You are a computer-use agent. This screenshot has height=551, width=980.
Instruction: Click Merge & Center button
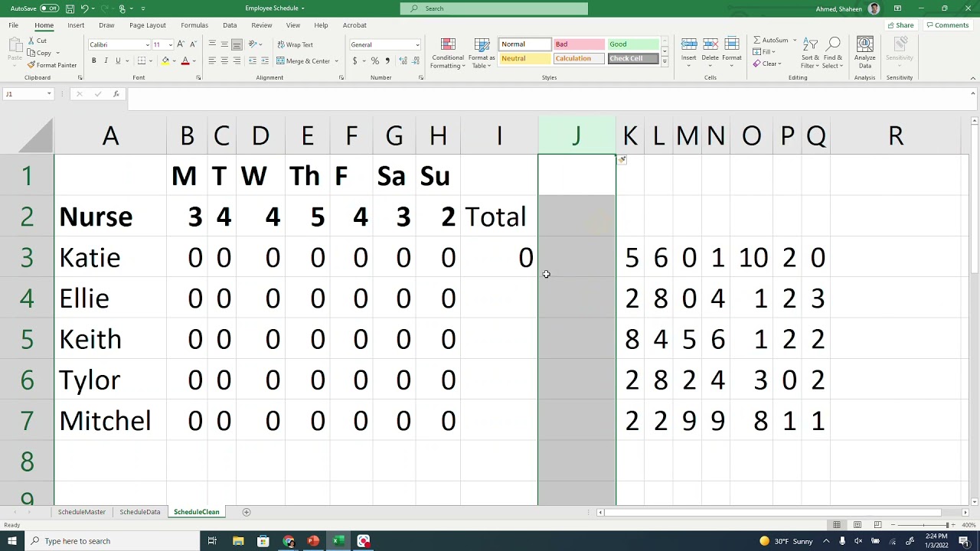(303, 60)
